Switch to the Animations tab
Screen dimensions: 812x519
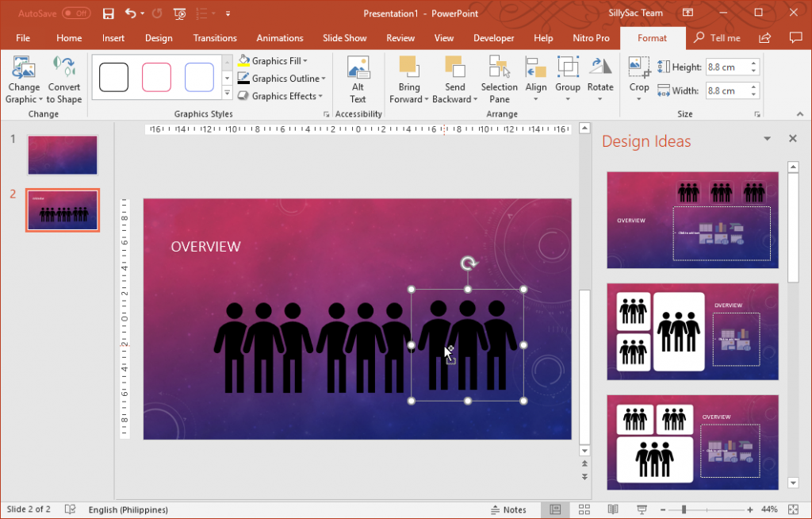point(279,37)
